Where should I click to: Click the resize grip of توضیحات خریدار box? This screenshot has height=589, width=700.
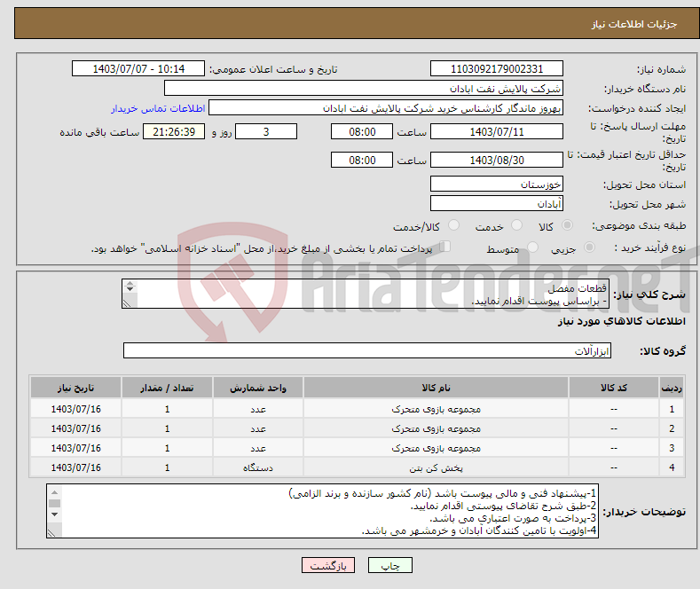(x=51, y=533)
